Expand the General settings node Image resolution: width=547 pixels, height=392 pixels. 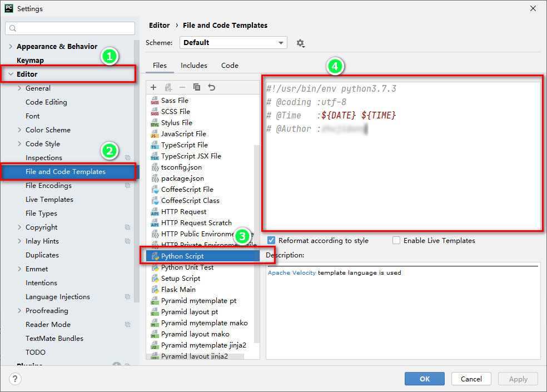pyautogui.click(x=19, y=88)
